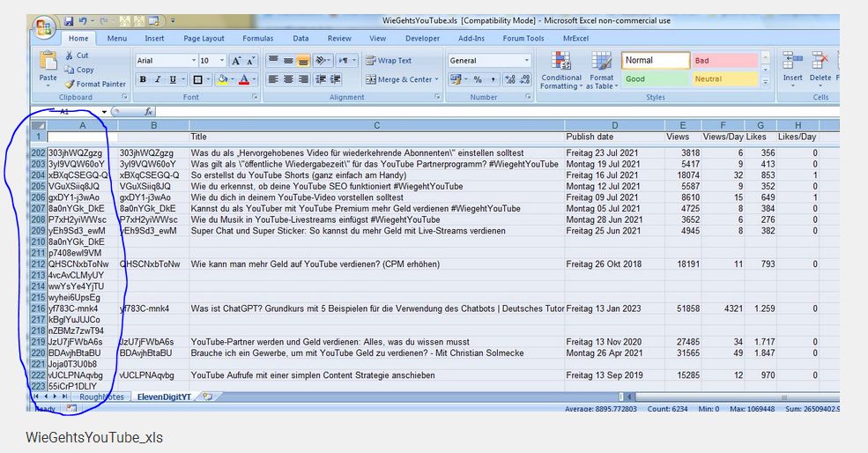Screen dimensions: 868x453
Task: Apply the red Font Color
Action: [x=244, y=79]
